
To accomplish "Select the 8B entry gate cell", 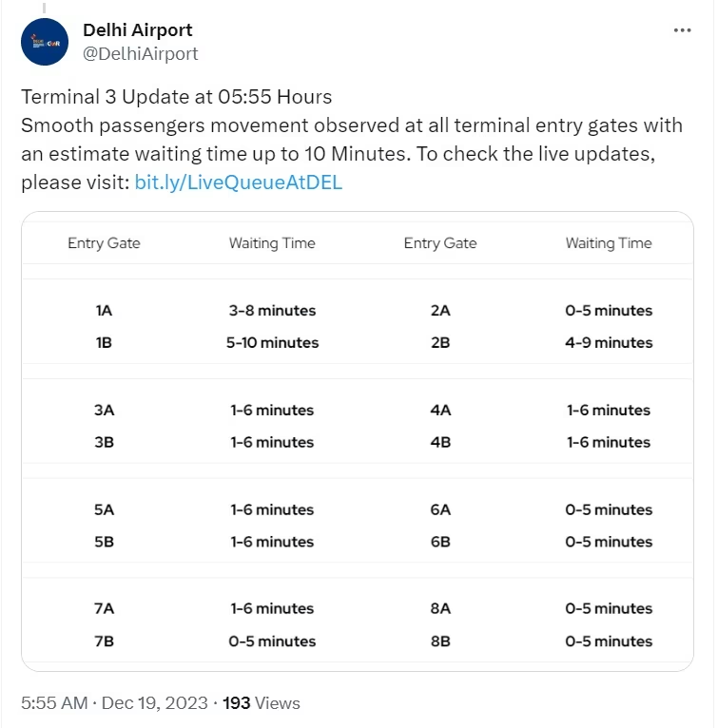I will [440, 641].
